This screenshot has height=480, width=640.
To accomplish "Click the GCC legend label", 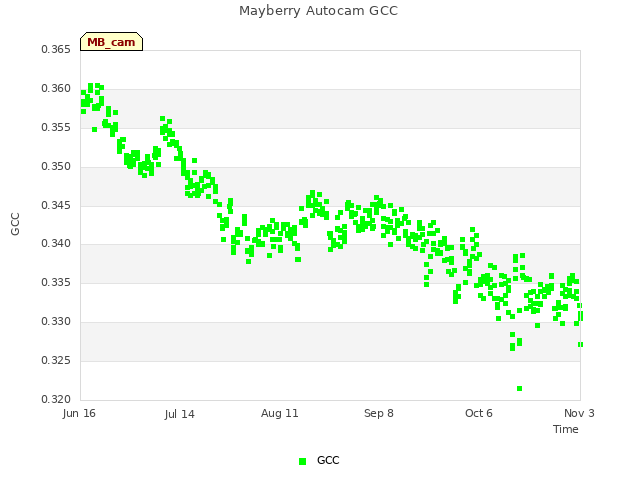I will pyautogui.click(x=328, y=460).
